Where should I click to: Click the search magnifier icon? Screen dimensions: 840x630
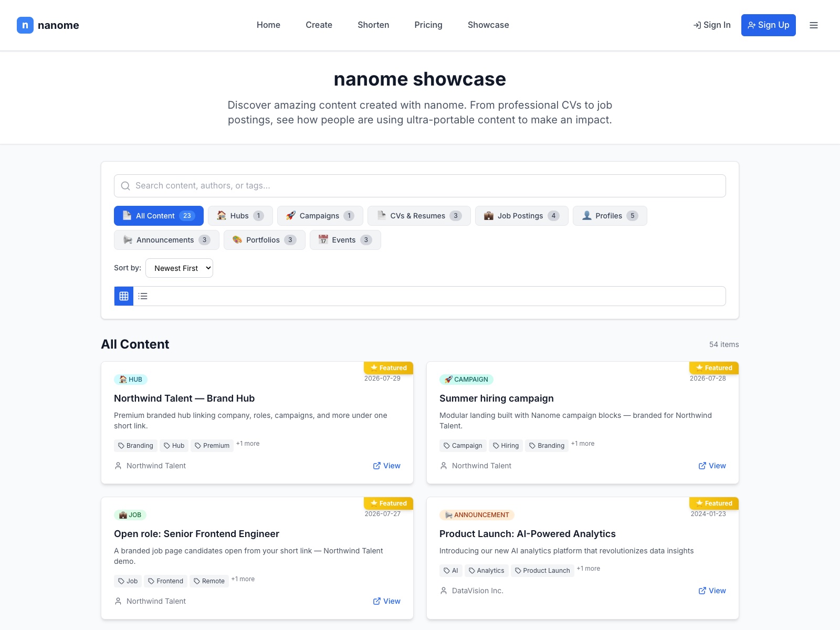point(125,186)
